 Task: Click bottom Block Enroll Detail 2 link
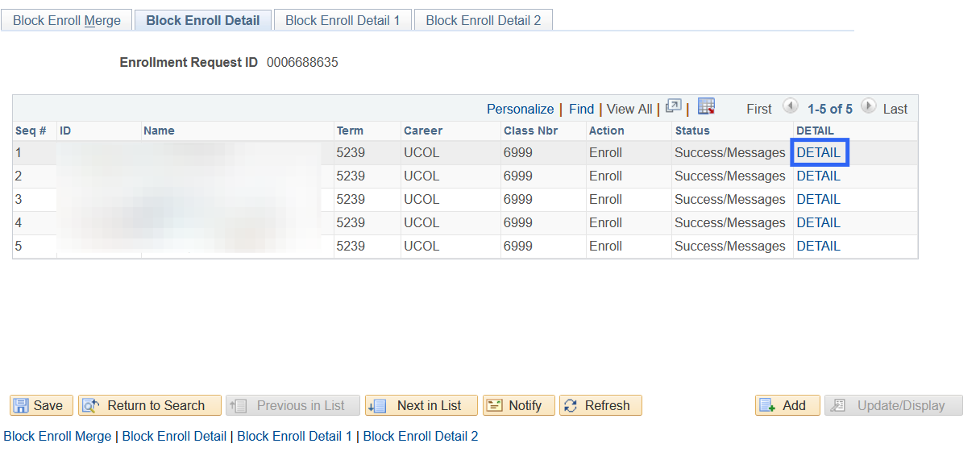[x=421, y=436]
